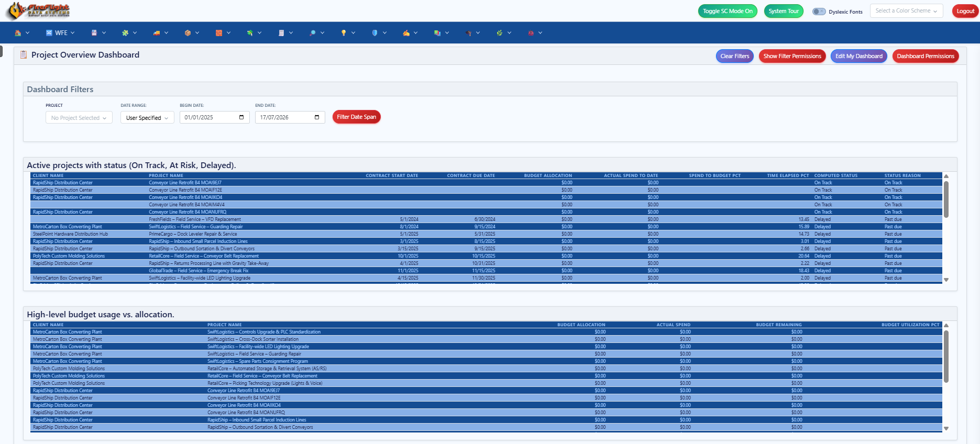The height and width of the screenshot is (444, 980).
Task: Click the Budget Remaining column header
Action: pyautogui.click(x=778, y=325)
